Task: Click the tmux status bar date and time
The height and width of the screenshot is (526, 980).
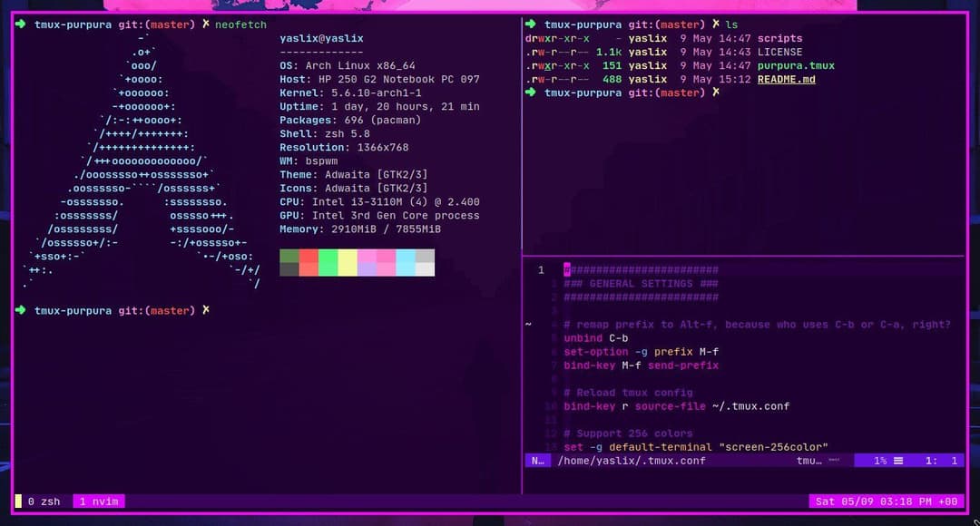Action: [887, 502]
